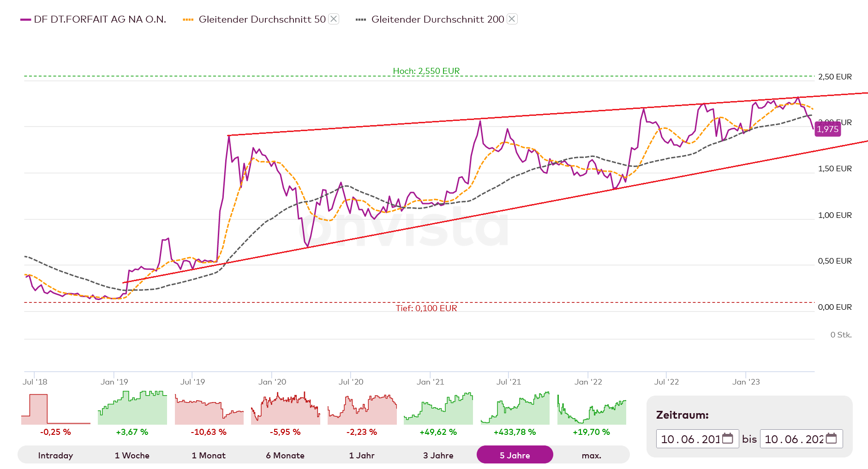
Task: Click the highlighted 5 Jahre button
Action: point(515,455)
